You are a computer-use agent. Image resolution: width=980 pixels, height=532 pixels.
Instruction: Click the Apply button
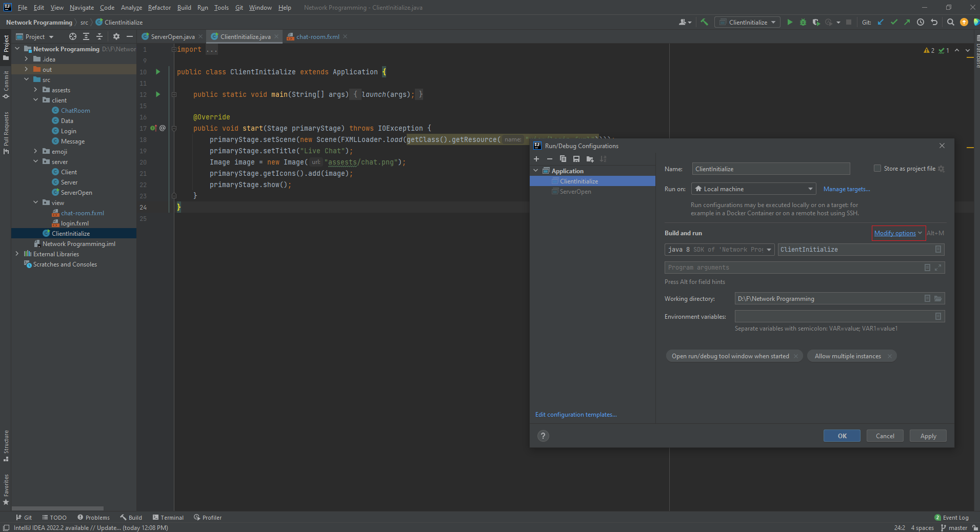[928, 436]
